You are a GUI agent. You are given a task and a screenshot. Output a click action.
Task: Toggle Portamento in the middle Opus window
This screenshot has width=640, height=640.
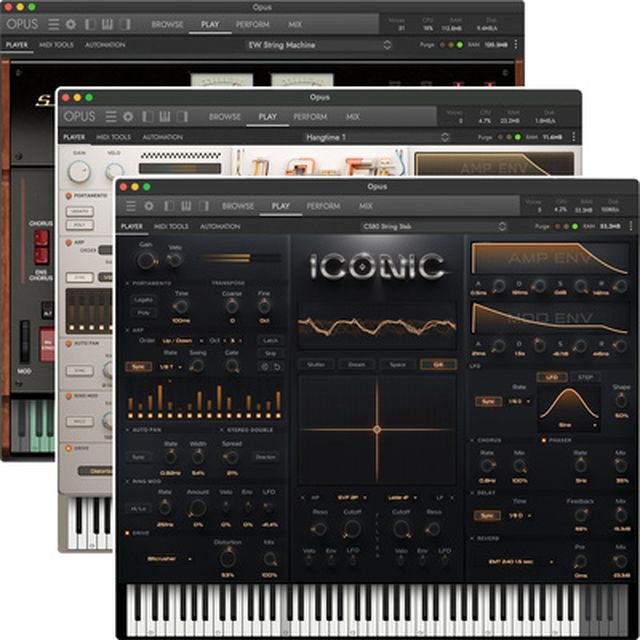(69, 196)
